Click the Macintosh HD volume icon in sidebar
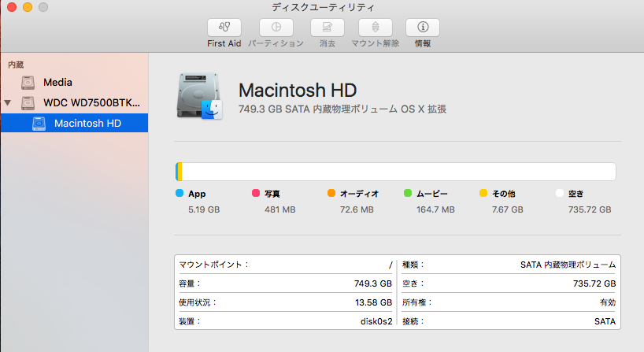This screenshot has width=644, height=352. (x=39, y=124)
